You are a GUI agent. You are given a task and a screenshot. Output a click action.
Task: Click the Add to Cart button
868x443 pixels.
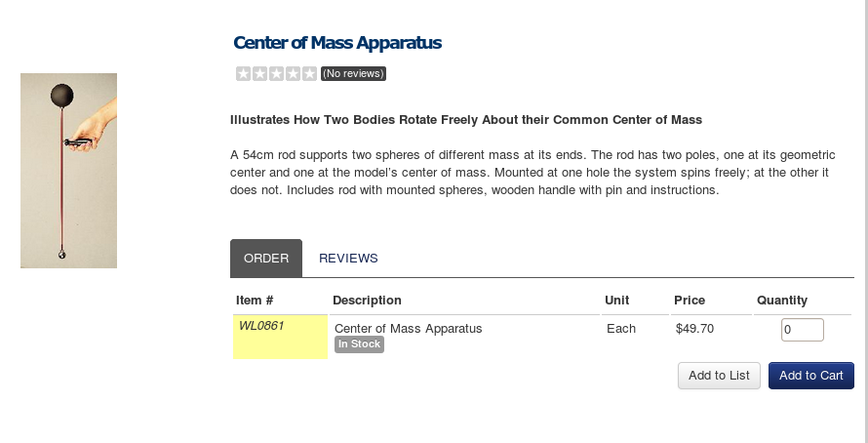tap(811, 376)
